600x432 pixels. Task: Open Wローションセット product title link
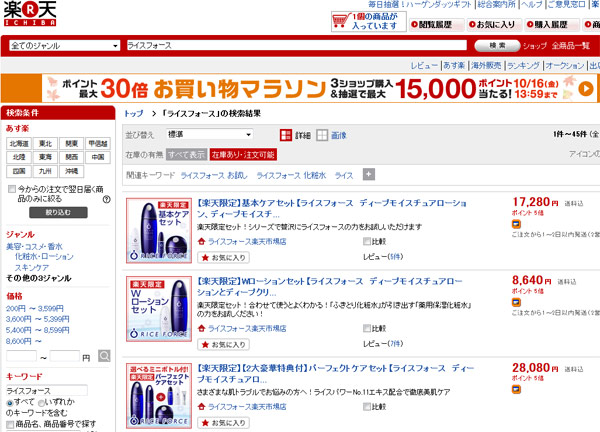pyautogui.click(x=330, y=287)
